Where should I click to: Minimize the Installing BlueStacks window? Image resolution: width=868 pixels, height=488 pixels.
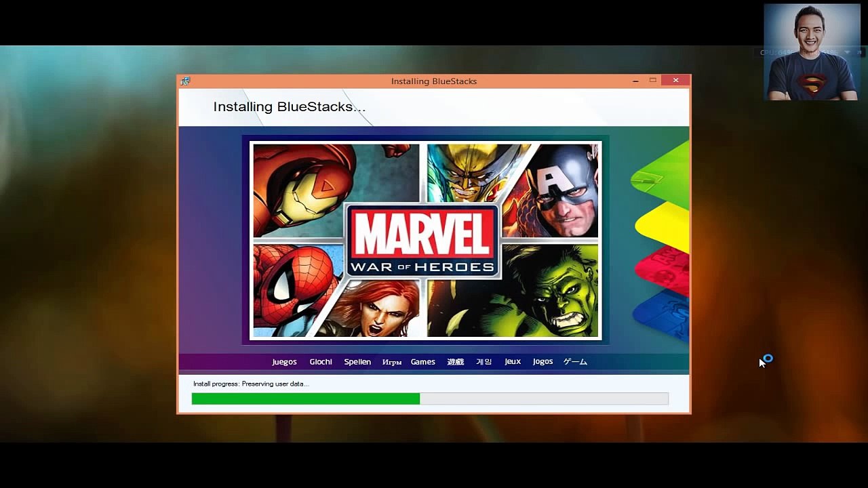pyautogui.click(x=635, y=81)
